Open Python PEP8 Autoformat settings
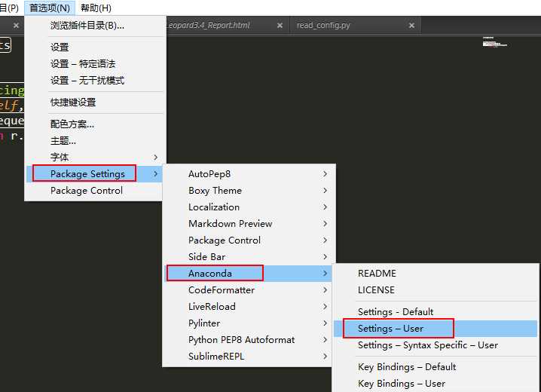The width and height of the screenshot is (541, 392). click(x=248, y=340)
